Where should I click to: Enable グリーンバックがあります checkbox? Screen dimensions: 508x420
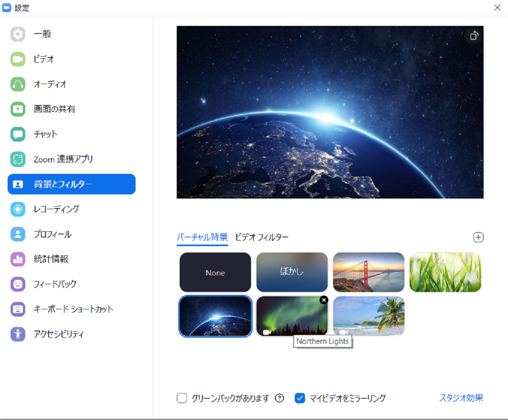[182, 398]
